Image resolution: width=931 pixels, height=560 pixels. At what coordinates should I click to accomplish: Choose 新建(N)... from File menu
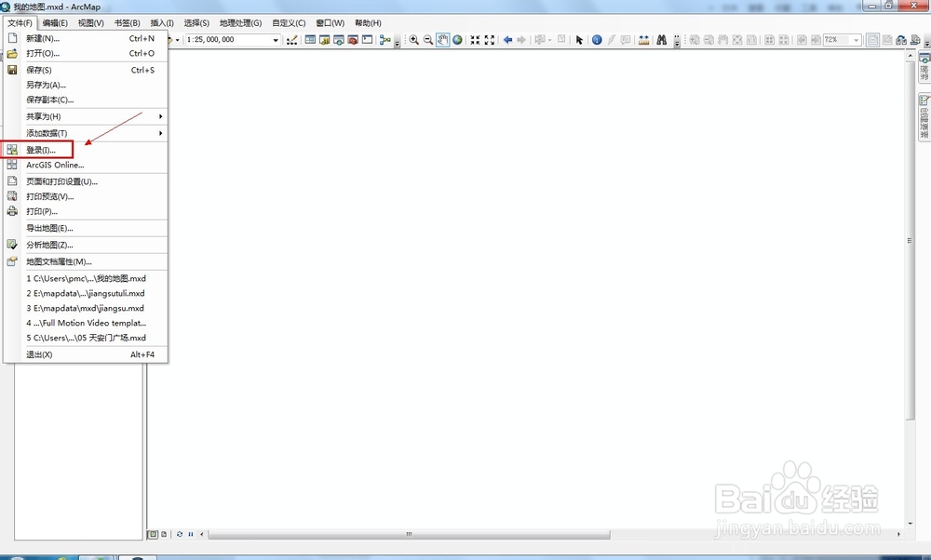(86, 38)
